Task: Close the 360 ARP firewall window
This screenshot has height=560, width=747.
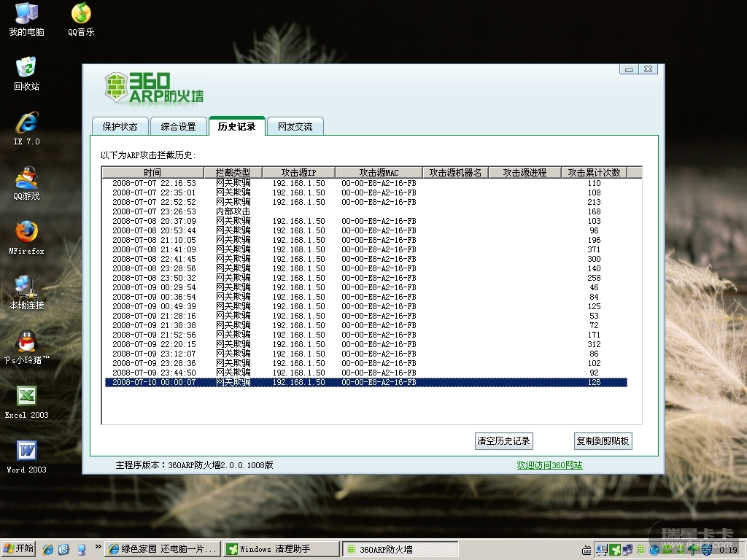Action: point(648,69)
